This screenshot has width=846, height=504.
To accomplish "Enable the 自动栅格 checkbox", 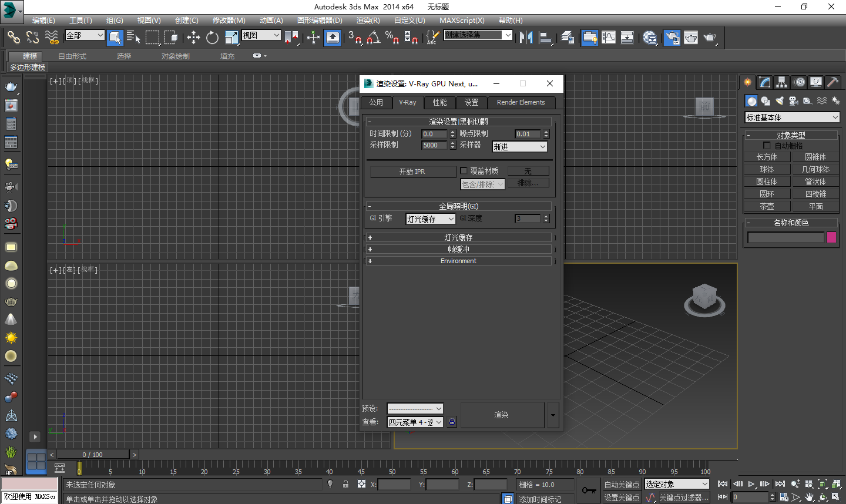I will [767, 145].
